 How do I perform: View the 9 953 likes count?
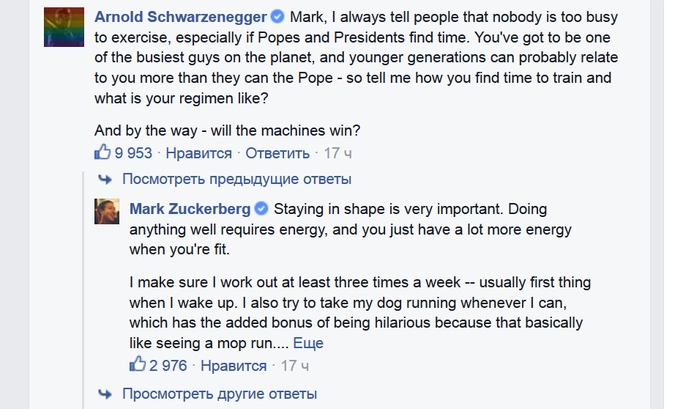pos(133,154)
